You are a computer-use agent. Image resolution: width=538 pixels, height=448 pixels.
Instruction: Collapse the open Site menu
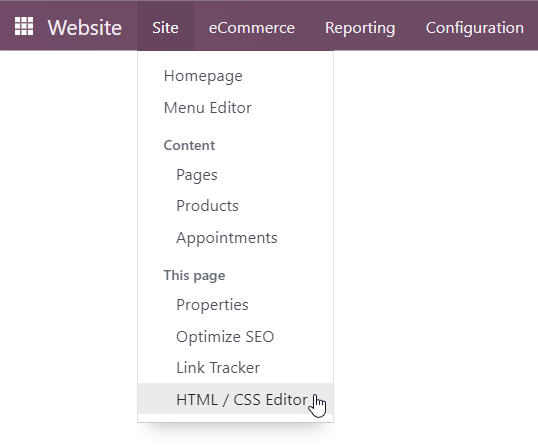[x=165, y=27]
